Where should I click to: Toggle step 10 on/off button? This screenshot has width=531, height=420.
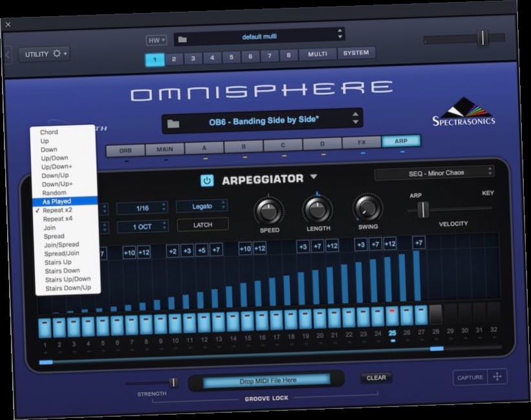175,324
